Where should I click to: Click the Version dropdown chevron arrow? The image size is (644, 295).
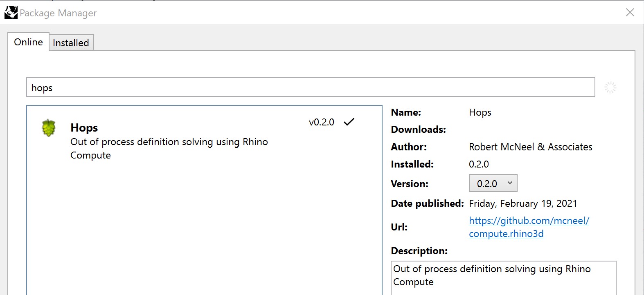(510, 183)
